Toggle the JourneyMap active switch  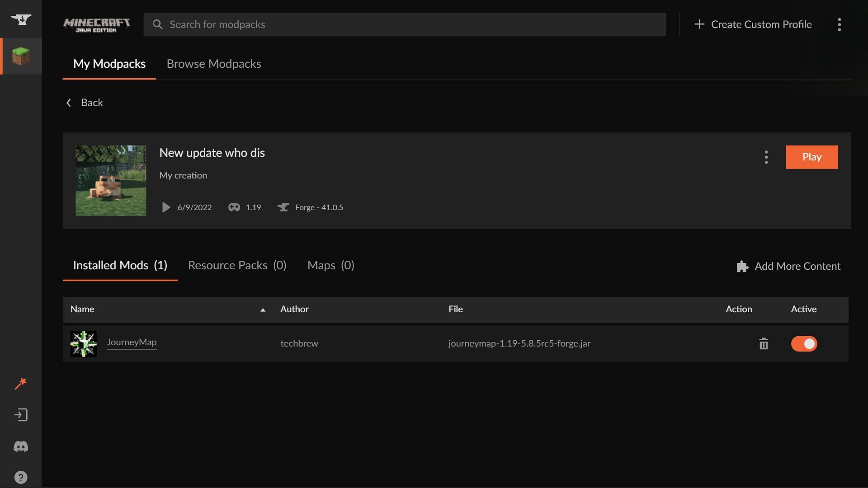(x=804, y=343)
